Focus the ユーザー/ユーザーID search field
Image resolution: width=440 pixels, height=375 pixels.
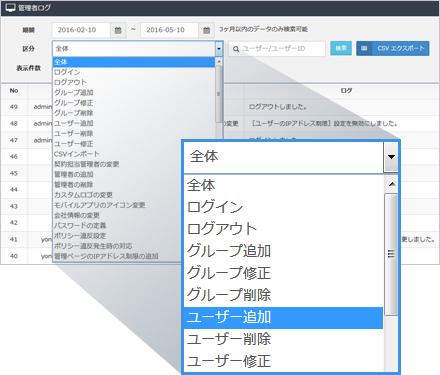tap(277, 49)
